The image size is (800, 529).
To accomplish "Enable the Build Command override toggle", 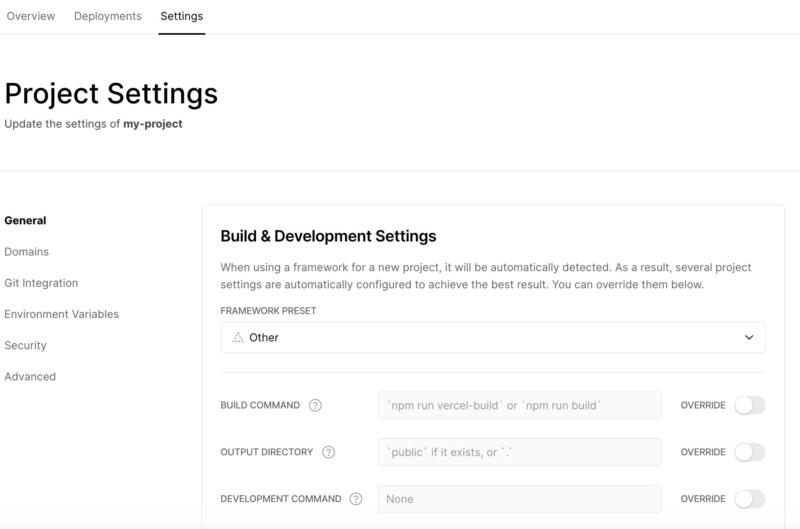I will [749, 405].
